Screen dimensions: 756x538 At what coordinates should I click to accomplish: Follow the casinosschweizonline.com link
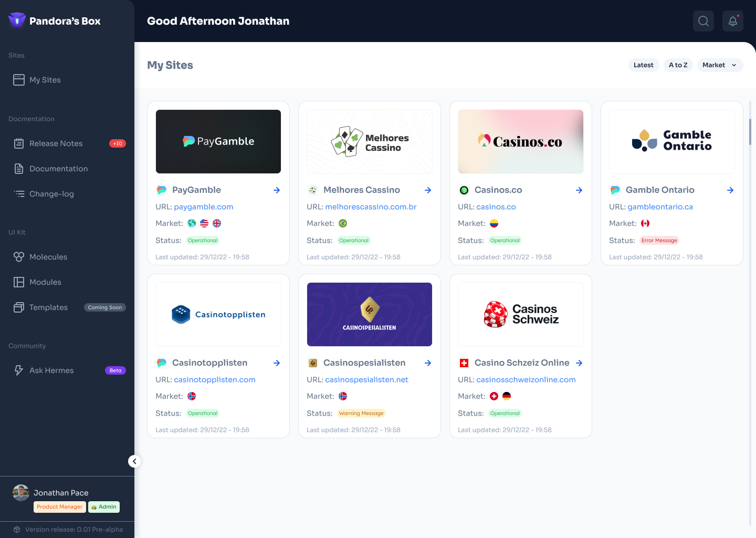pos(526,380)
